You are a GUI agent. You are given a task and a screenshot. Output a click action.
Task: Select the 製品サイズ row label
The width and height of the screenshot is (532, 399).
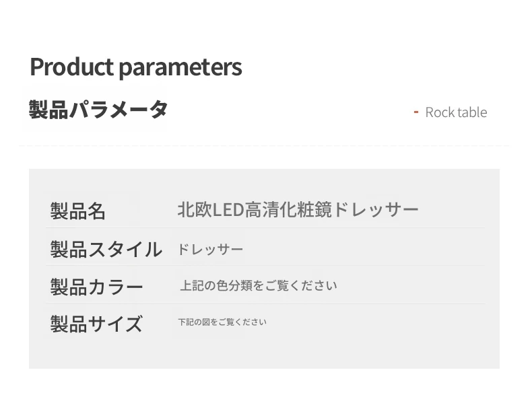[x=96, y=324]
